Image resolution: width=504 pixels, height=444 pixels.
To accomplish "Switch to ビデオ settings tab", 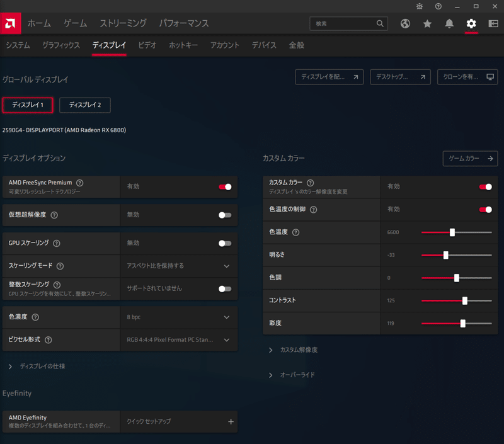I will 147,45.
